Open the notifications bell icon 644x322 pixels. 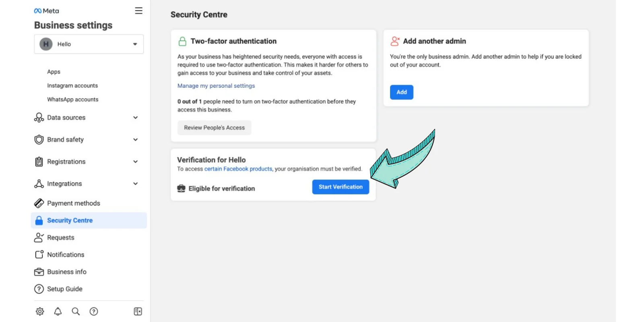point(58,311)
